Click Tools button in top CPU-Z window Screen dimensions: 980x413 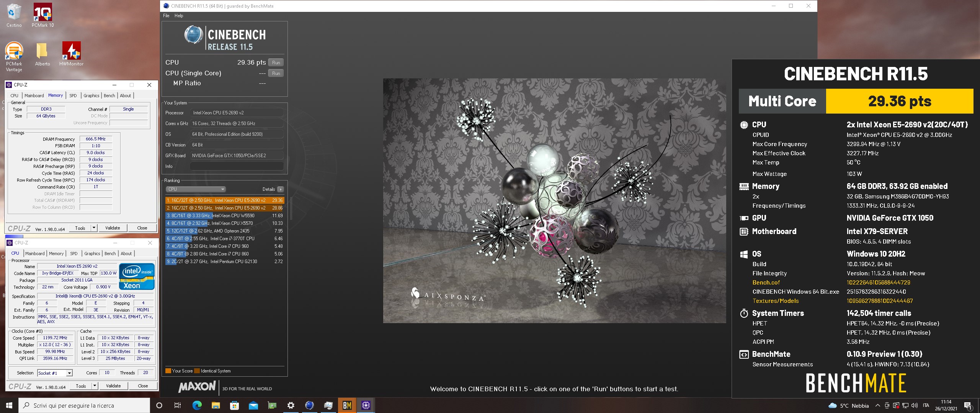[80, 228]
